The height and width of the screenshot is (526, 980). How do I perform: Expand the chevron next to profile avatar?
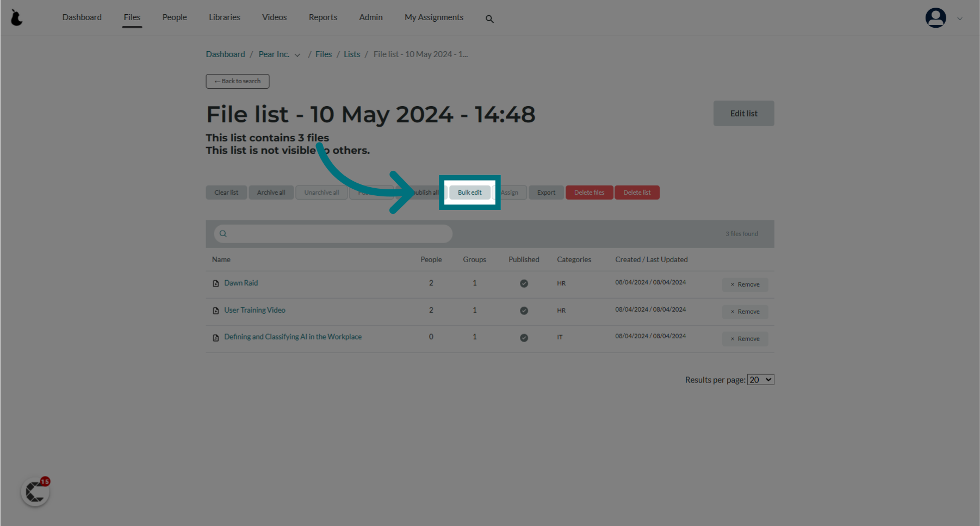coord(960,18)
